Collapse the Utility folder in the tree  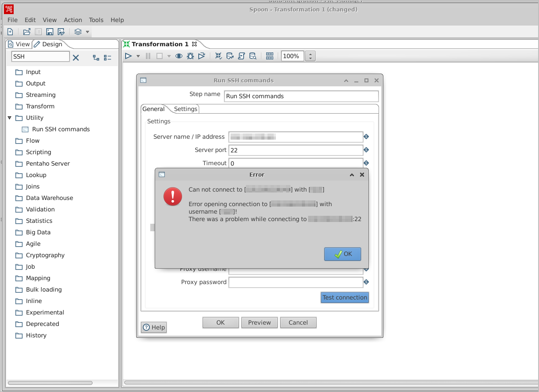click(x=10, y=118)
